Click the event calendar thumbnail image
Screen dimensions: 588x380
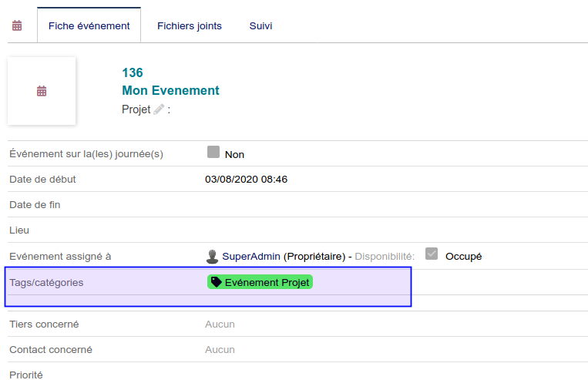pos(42,91)
